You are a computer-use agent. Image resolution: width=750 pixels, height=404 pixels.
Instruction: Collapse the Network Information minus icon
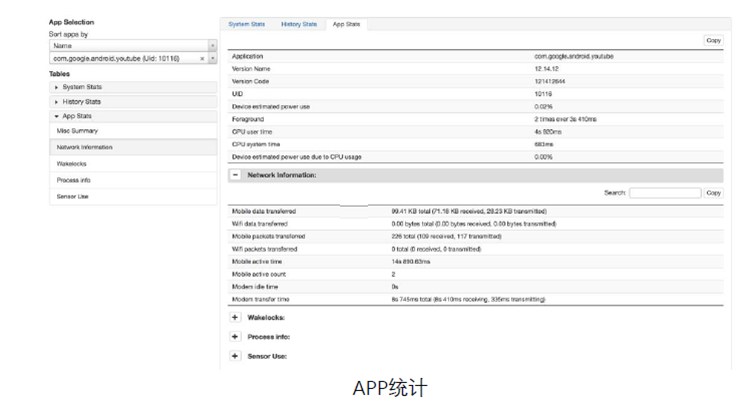click(x=235, y=175)
